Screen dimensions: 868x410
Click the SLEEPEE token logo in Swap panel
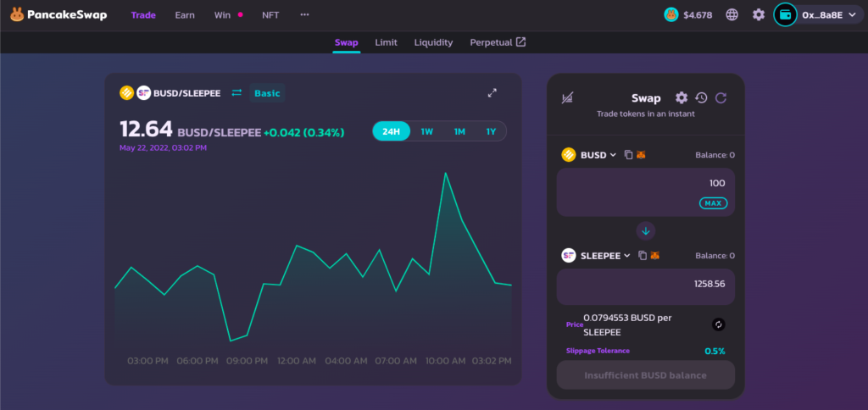click(569, 256)
